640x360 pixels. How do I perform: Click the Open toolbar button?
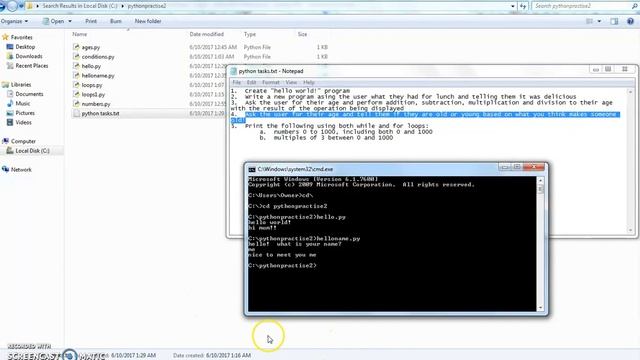tap(53, 21)
